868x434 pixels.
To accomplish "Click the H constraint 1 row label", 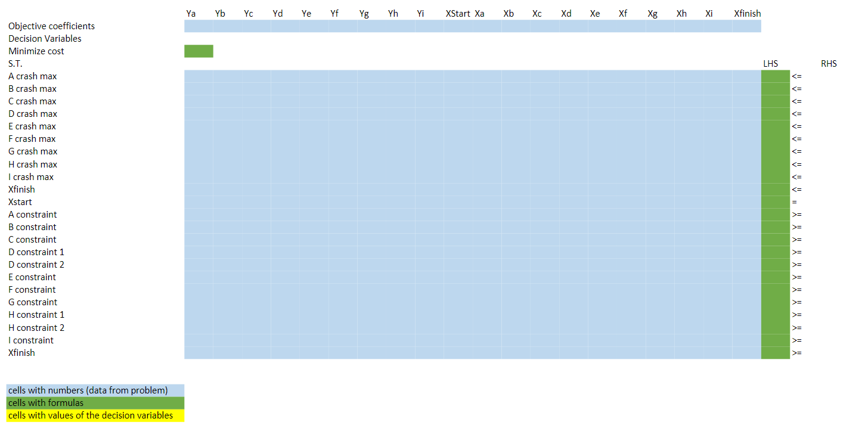I will (36, 314).
